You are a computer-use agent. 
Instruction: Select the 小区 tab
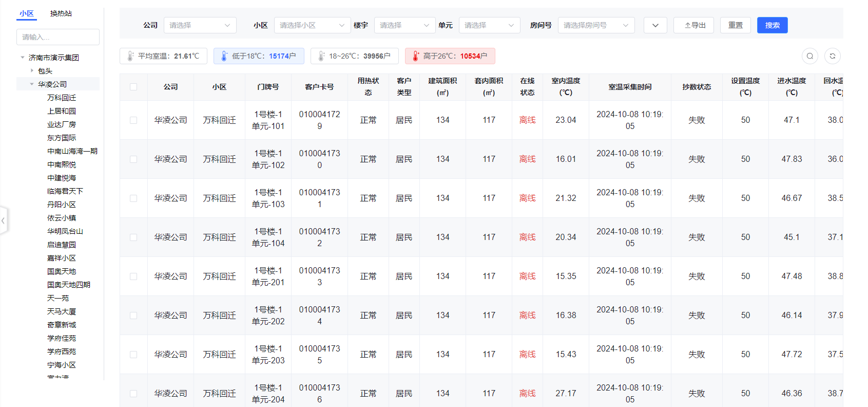pyautogui.click(x=27, y=13)
